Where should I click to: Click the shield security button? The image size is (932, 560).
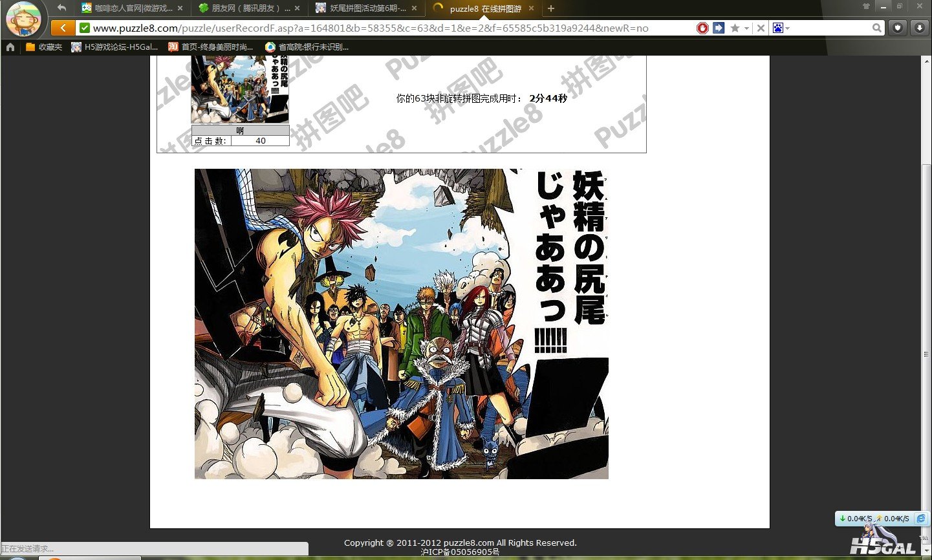898,28
